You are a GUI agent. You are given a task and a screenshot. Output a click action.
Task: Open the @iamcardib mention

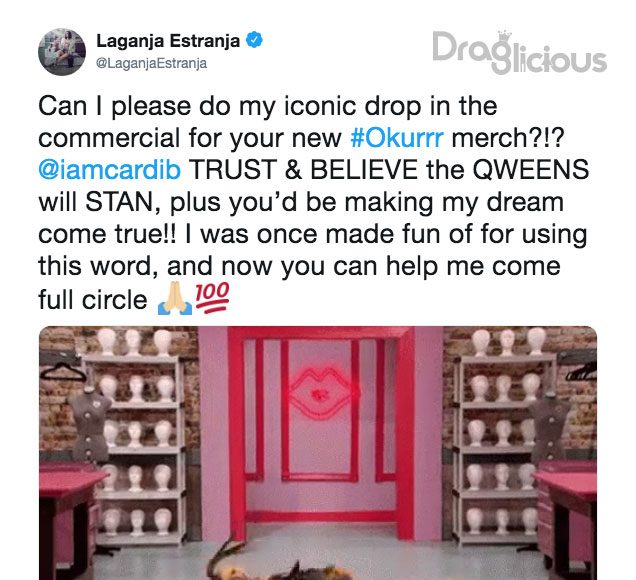[x=110, y=170]
